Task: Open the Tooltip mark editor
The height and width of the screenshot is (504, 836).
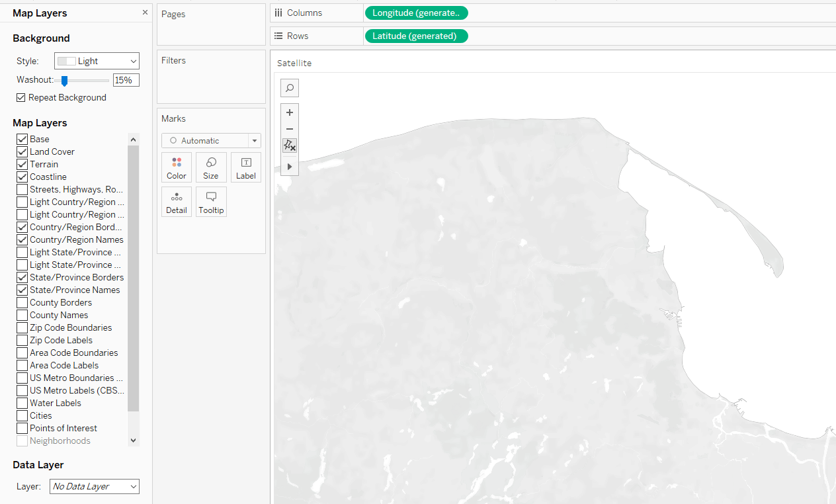Action: point(211,202)
